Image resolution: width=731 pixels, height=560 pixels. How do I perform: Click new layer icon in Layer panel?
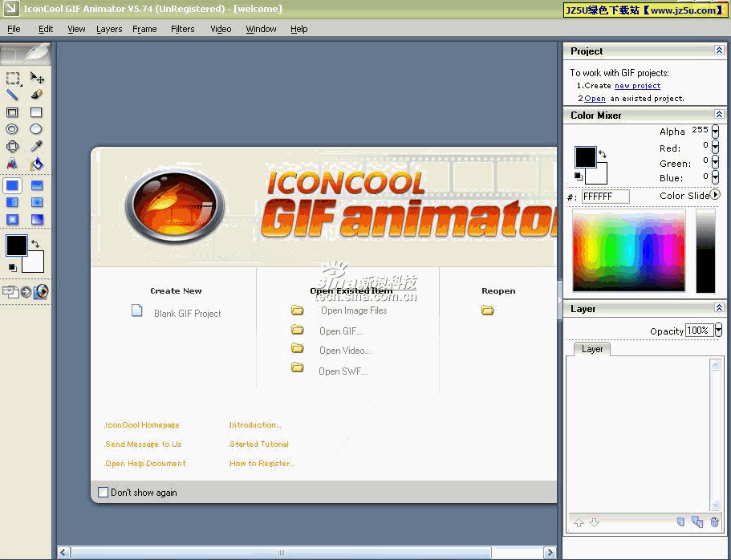tap(680, 521)
